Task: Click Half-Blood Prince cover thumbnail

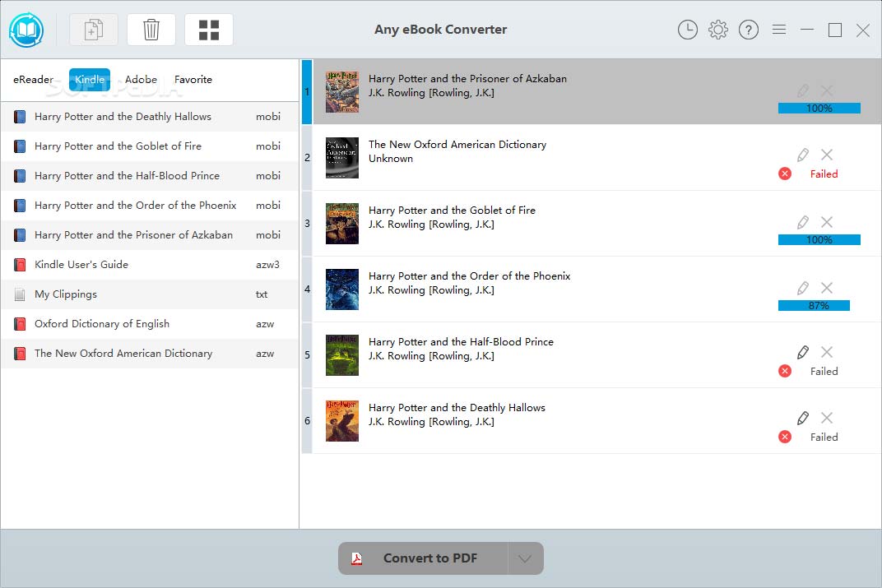Action: click(x=342, y=354)
